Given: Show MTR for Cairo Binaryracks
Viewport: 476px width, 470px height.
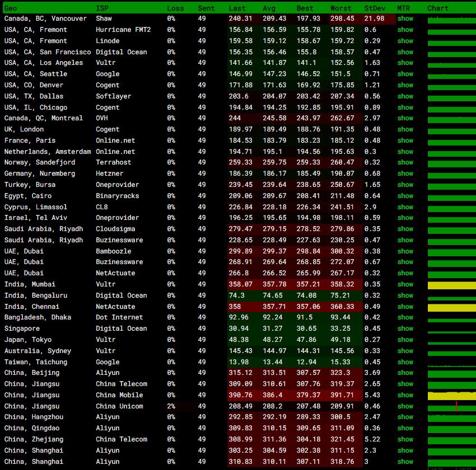Looking at the screenshot, I should tap(405, 196).
